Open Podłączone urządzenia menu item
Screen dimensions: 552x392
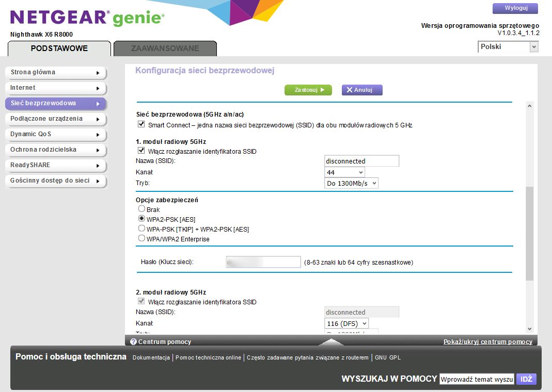point(56,119)
